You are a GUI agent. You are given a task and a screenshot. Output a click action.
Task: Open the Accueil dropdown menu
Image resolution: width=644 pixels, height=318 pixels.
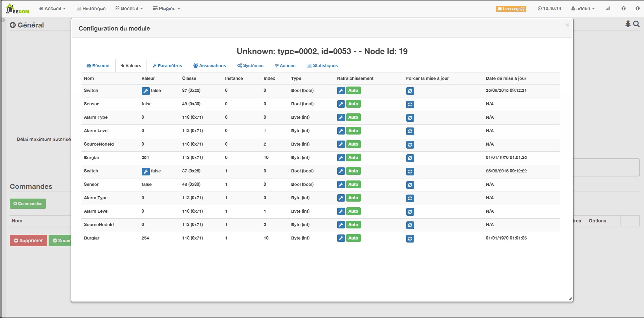52,8
